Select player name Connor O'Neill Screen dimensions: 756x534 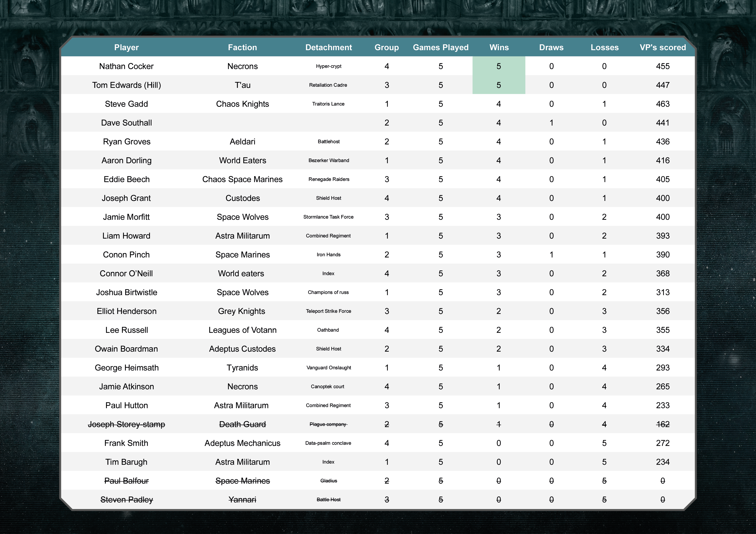point(127,273)
